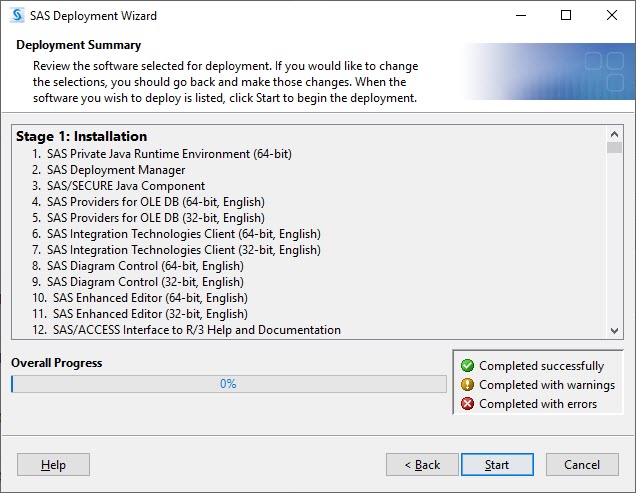636x493 pixels.
Task: Click the Overall Progress label
Action: [x=57, y=363]
